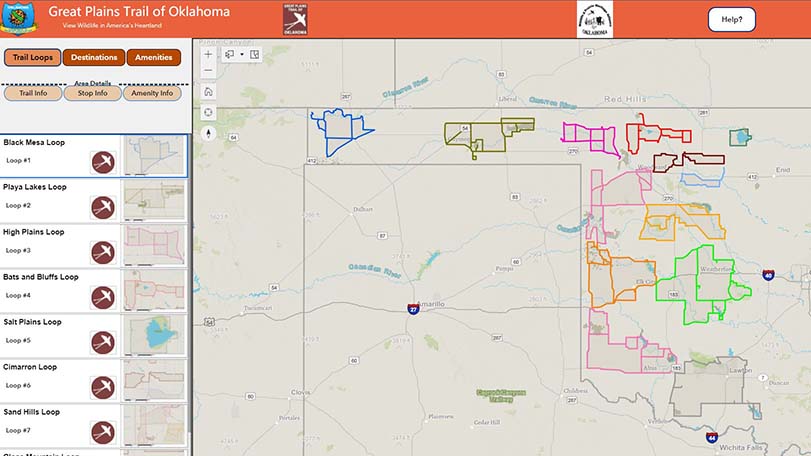This screenshot has height=456, width=811.
Task: Show Amenity Info area details
Action: click(x=153, y=93)
